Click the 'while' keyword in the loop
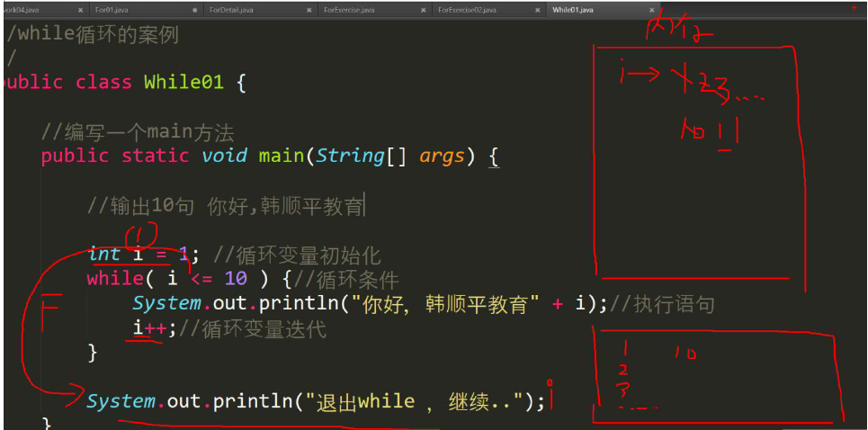Image resolution: width=868 pixels, height=430 pixels. point(115,278)
